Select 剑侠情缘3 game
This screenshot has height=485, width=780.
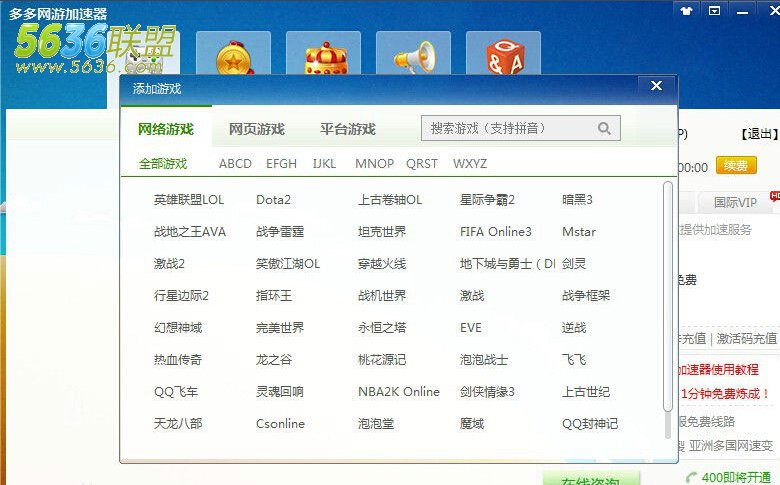pyautogui.click(x=487, y=392)
